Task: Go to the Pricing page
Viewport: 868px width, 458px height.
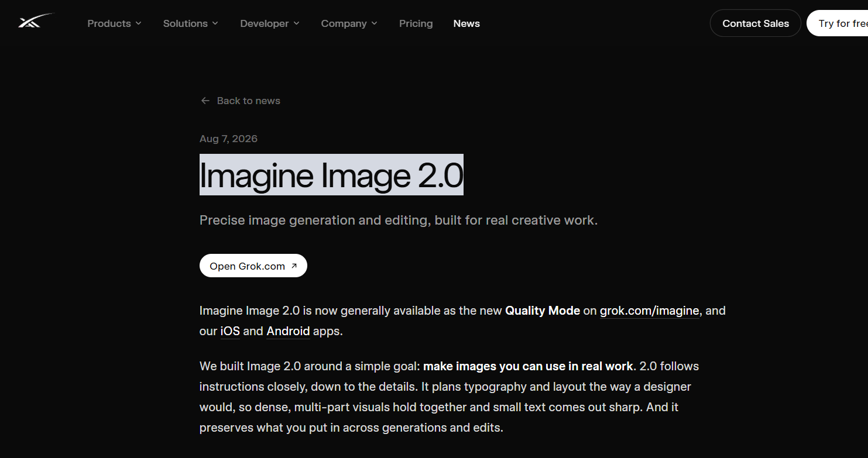Action: (x=416, y=23)
